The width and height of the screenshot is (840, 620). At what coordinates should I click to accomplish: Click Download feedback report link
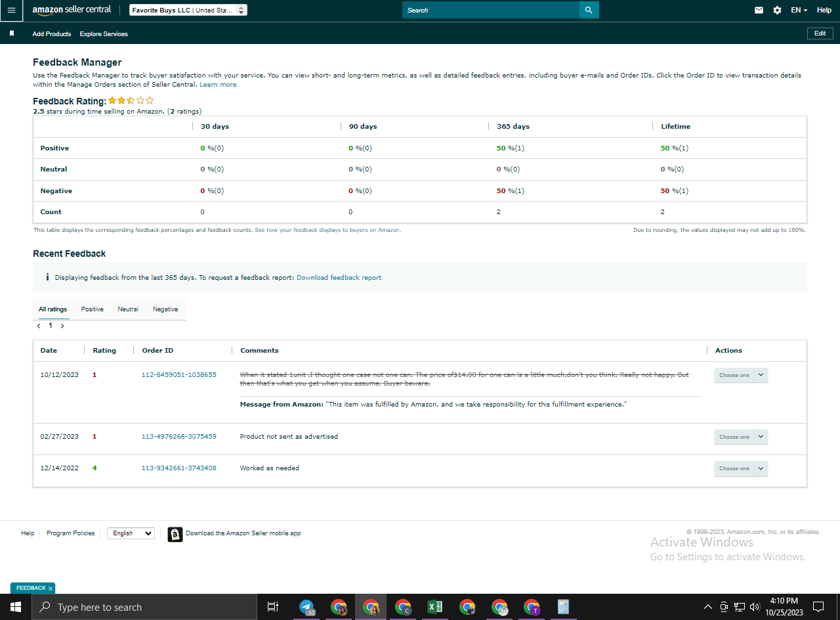click(339, 278)
